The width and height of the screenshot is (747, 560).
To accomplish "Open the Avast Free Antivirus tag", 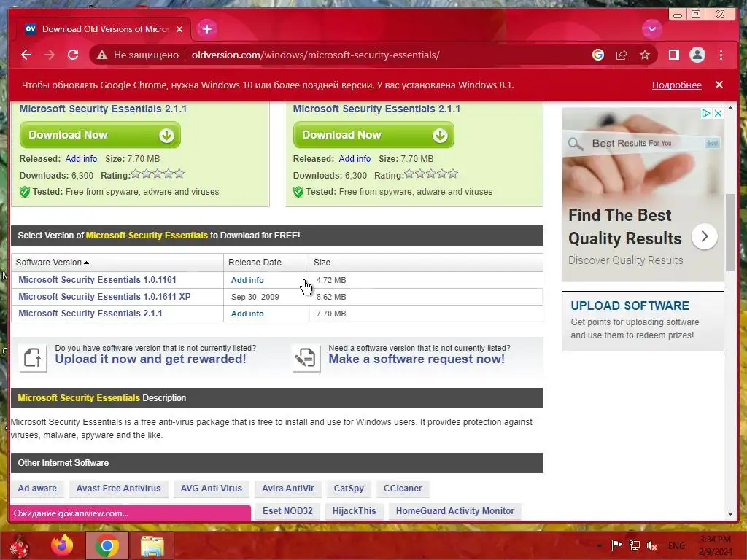I will (119, 488).
